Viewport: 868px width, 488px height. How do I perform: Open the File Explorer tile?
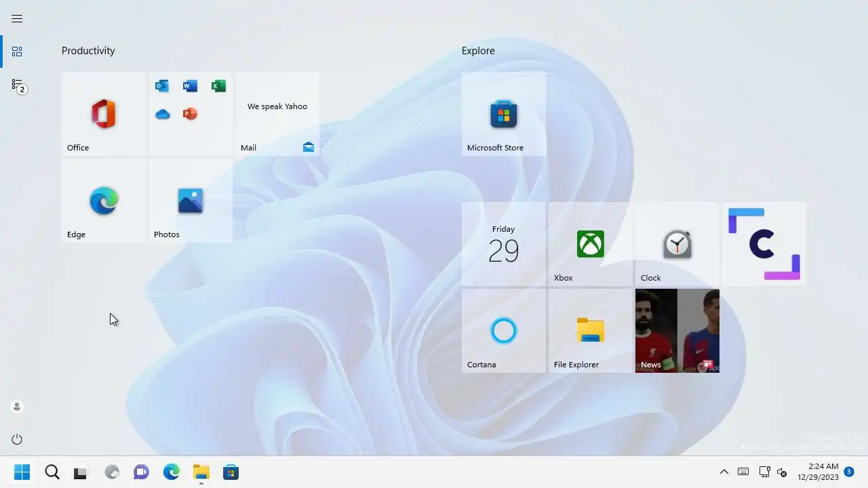[x=591, y=331]
